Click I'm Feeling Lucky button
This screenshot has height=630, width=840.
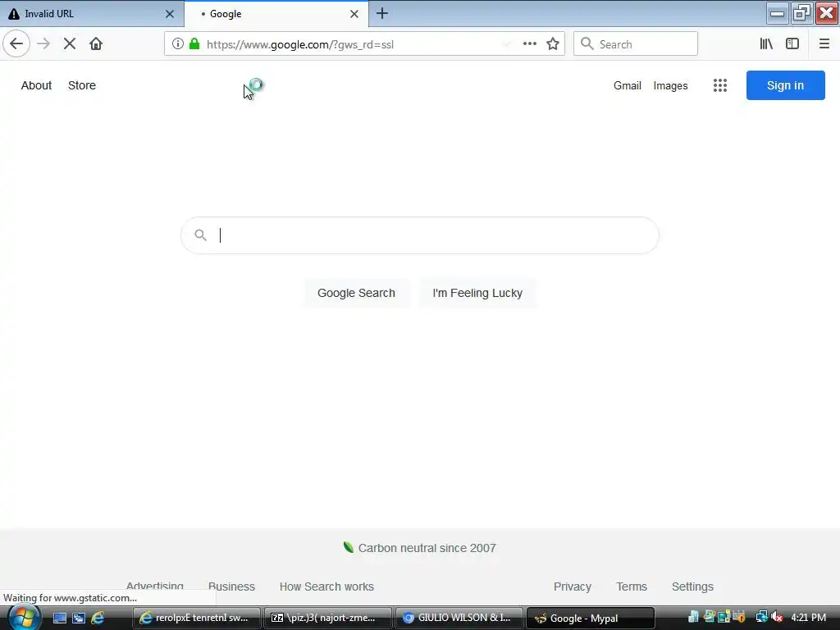tap(477, 293)
